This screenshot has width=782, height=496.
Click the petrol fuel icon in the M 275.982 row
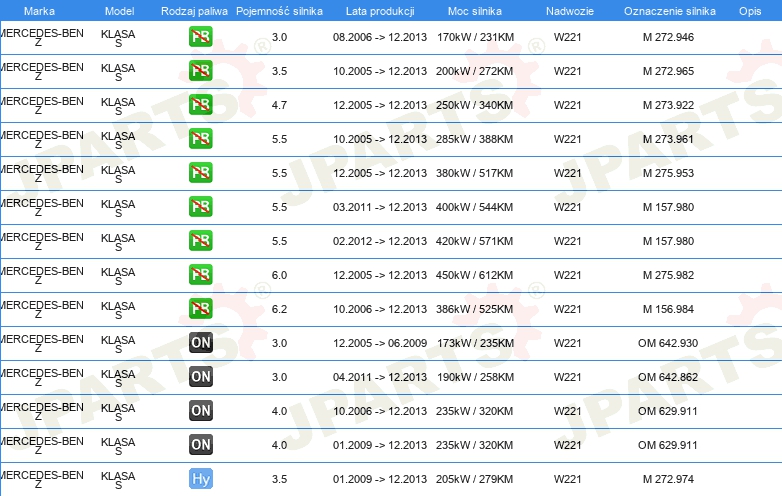pyautogui.click(x=200, y=275)
